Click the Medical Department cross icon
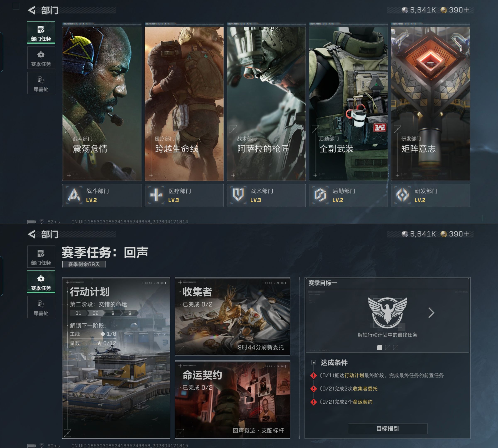Image resolution: width=498 pixels, height=448 pixels. pos(156,195)
